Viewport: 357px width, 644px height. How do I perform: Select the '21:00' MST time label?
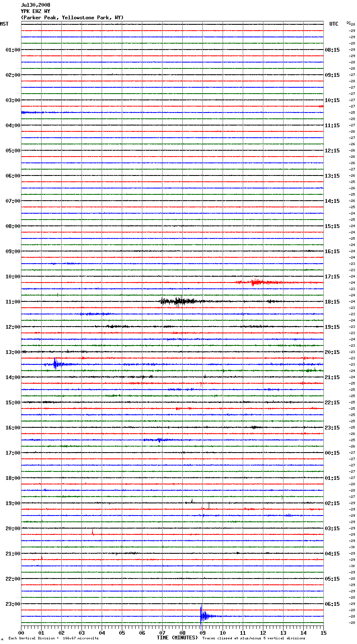[x=13, y=554]
